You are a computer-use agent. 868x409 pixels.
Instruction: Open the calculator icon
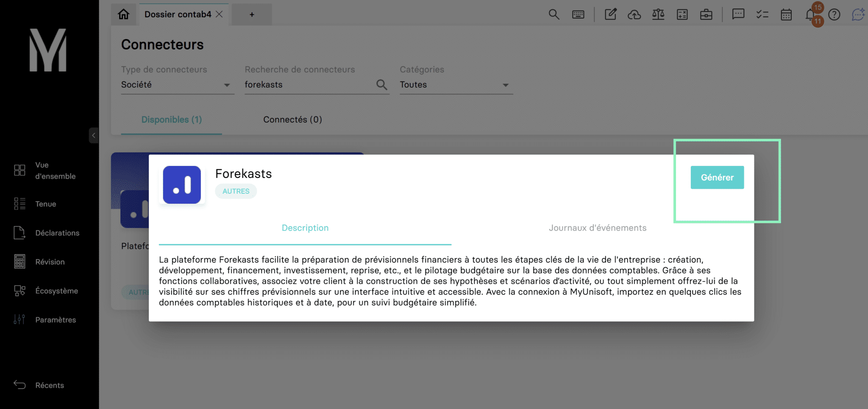pos(682,14)
